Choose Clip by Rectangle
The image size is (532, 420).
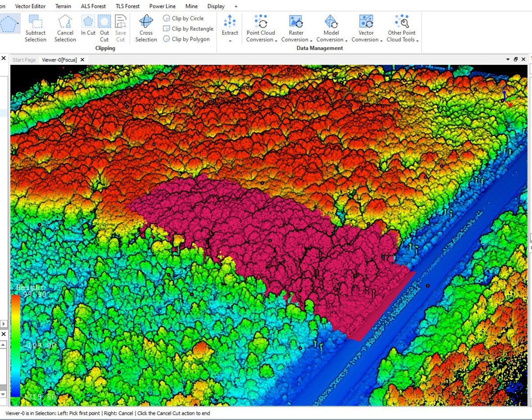point(188,29)
